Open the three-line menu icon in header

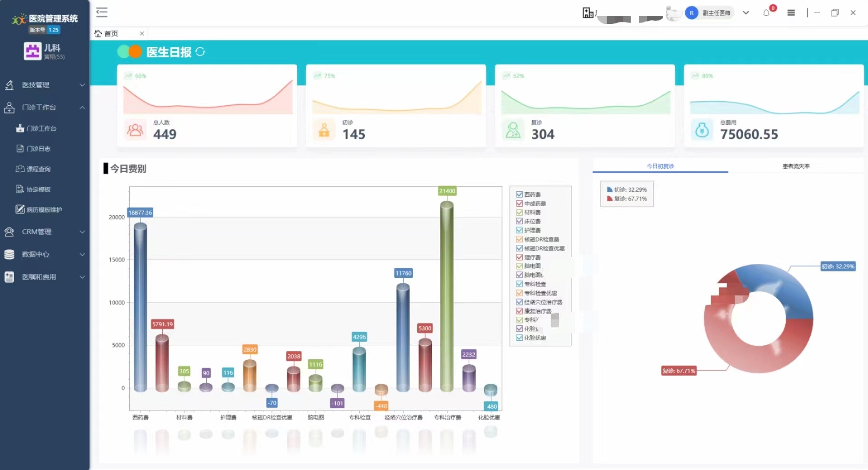pos(791,13)
